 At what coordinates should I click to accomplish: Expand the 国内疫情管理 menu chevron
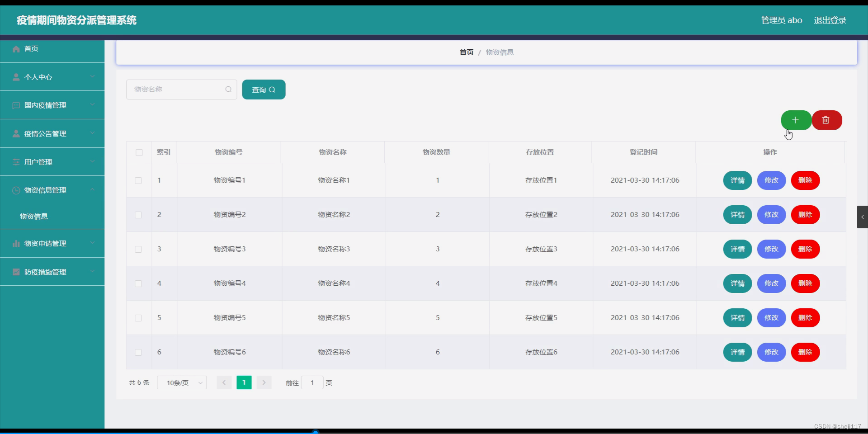93,104
